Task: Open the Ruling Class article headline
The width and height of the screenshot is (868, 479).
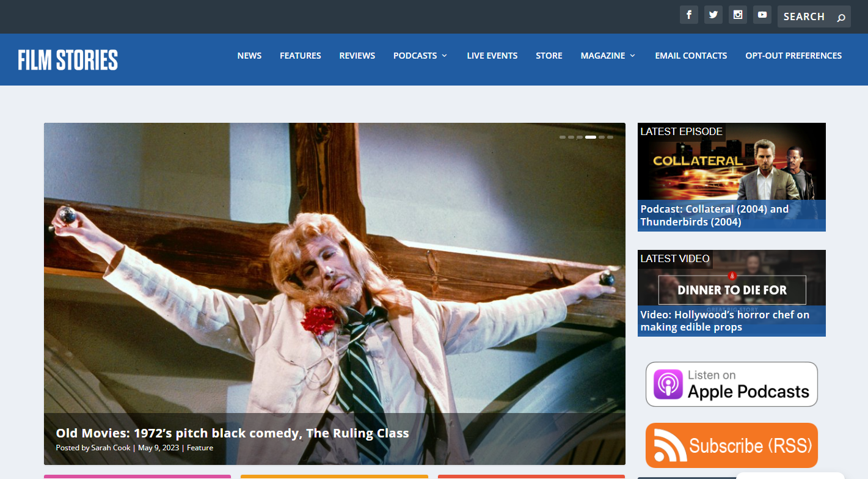Action: click(x=232, y=433)
